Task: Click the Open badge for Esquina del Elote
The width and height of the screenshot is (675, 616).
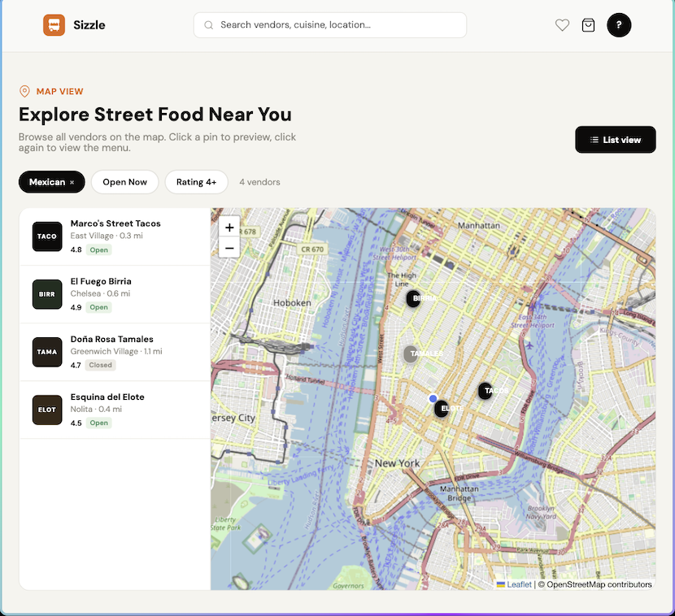Action: click(98, 423)
